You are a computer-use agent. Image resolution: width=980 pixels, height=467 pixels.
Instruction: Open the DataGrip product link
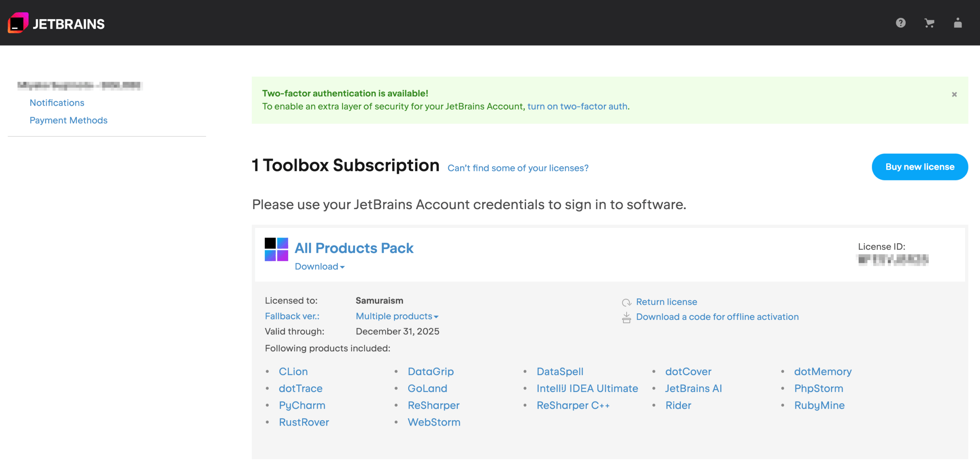pos(431,372)
